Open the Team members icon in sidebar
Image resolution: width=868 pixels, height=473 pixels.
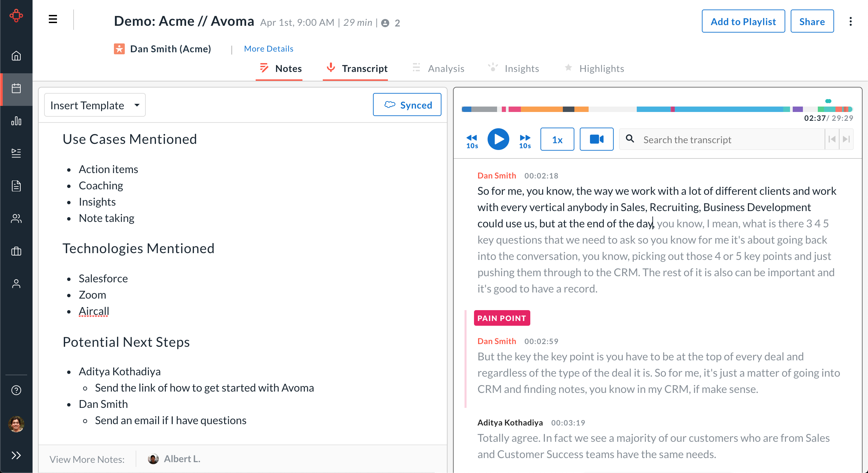[16, 219]
